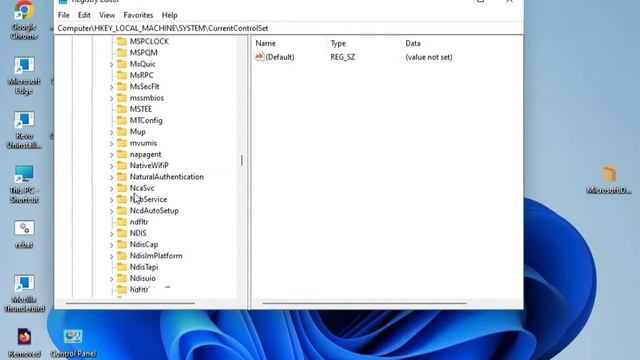
Task: Open the File menu
Action: pyautogui.click(x=64, y=15)
